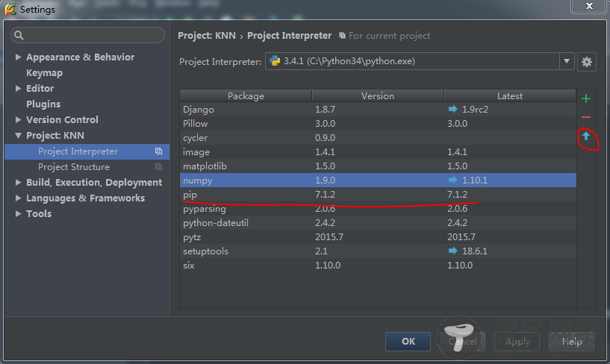Image resolution: width=610 pixels, height=364 pixels.
Task: Expand the Version Control section
Action: point(18,119)
